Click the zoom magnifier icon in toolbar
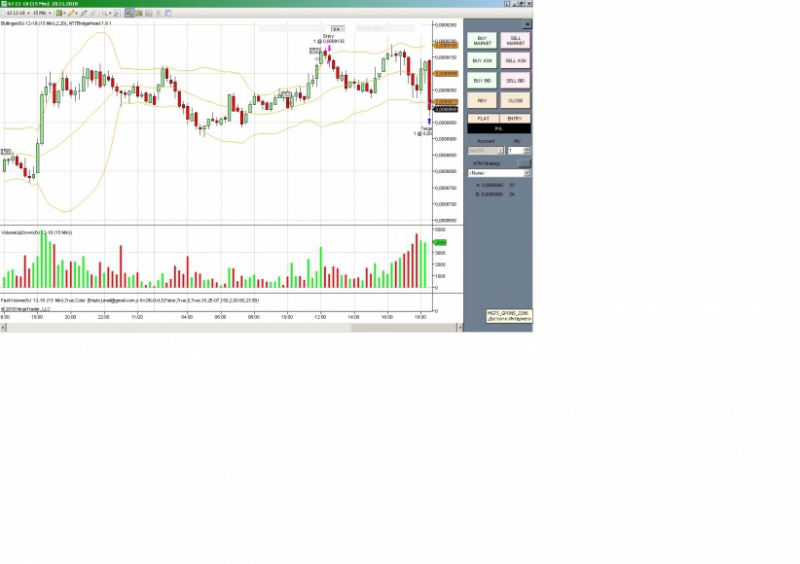800x564 pixels. point(106,13)
